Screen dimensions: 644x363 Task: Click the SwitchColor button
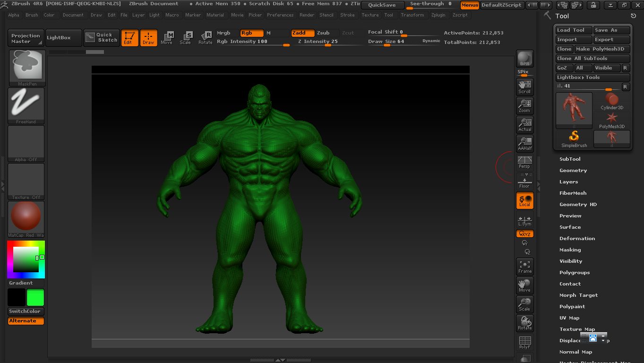tap(26, 311)
